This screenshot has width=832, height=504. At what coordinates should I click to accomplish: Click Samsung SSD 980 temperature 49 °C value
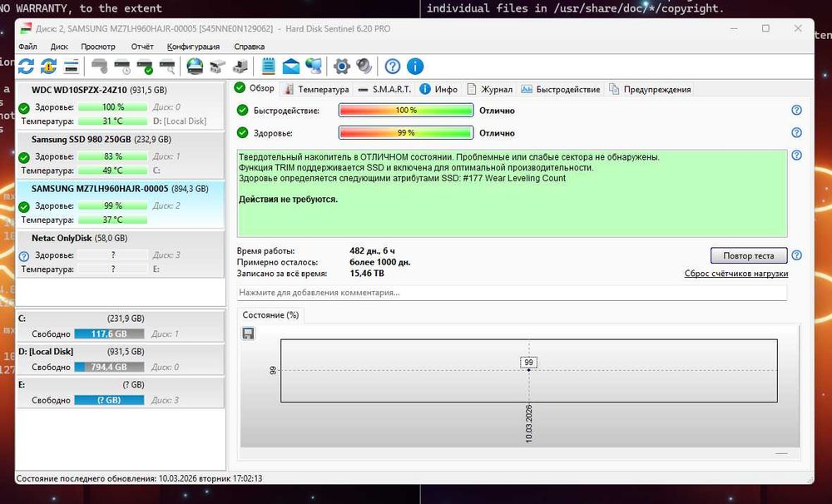coord(113,170)
